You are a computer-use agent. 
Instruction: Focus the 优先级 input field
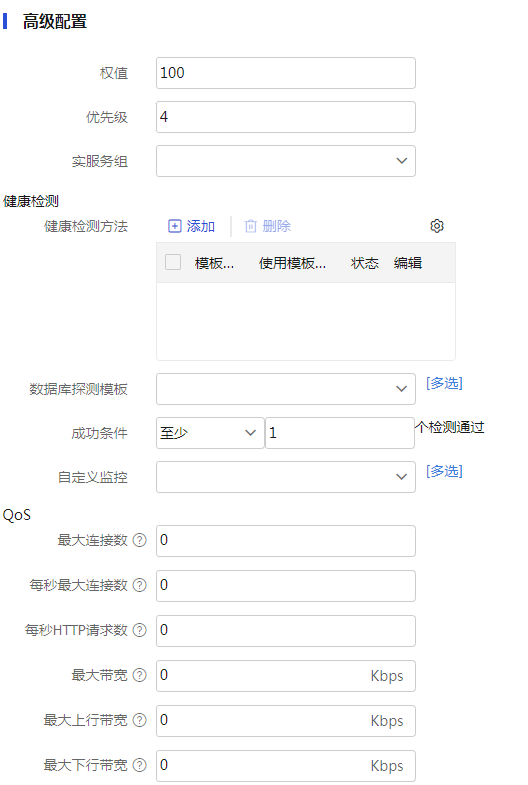point(286,117)
